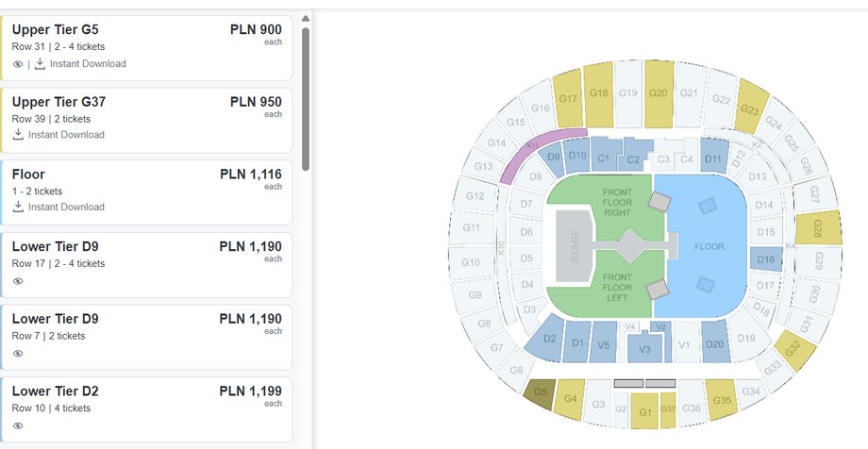The height and width of the screenshot is (449, 868).
Task: Click the eye icon in Upper Tier G5 listing
Action: coord(18,64)
